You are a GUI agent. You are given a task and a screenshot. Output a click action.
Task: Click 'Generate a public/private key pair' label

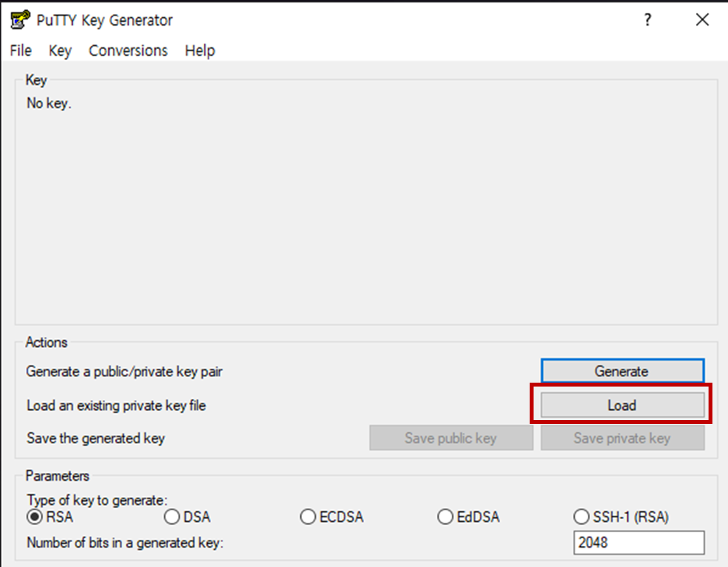click(x=124, y=372)
